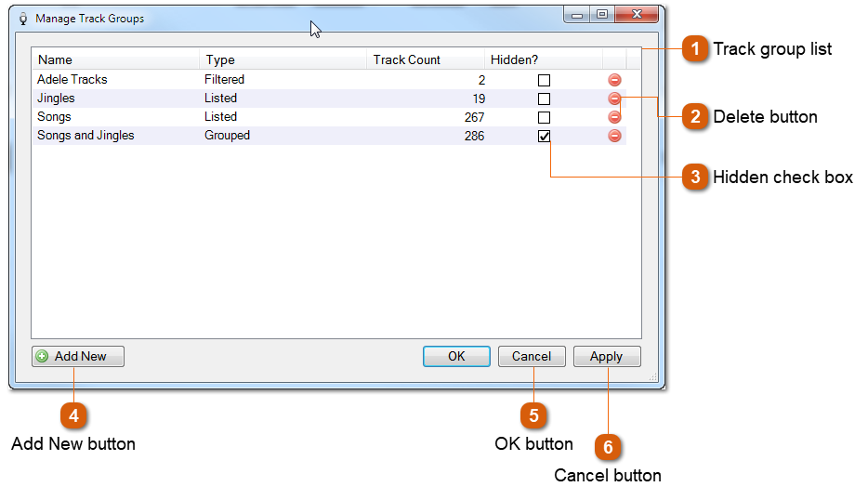Toggle Hidden checkbox for Adele Tracks

(x=545, y=80)
